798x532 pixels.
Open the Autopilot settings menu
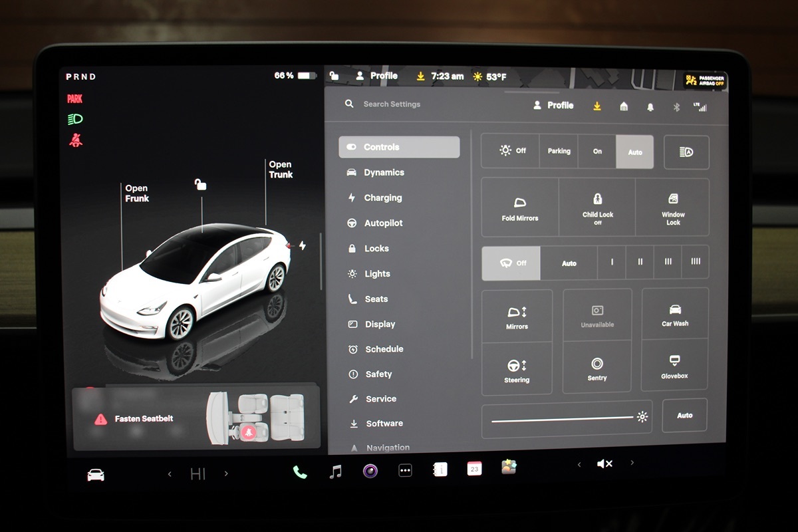pos(383,223)
